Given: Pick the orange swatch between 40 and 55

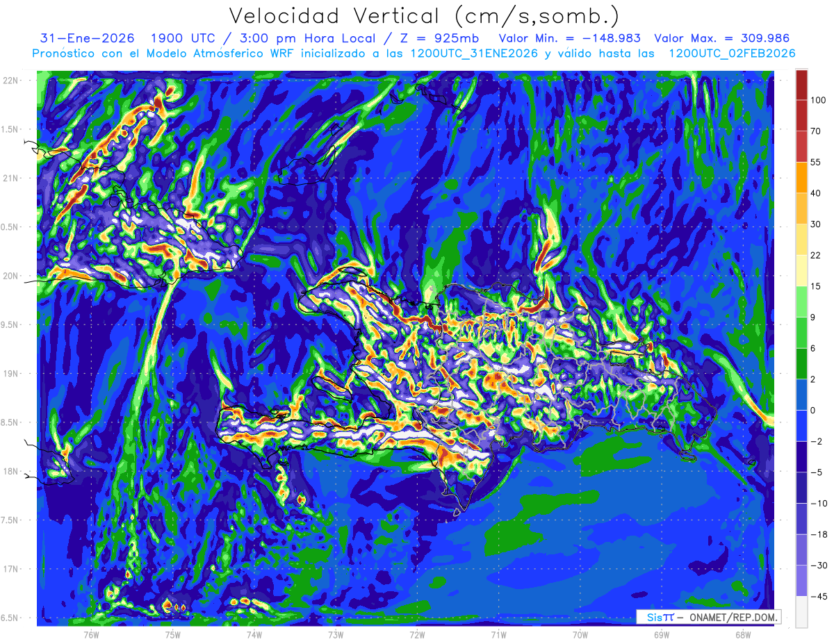Looking at the screenshot, I should coord(801,177).
